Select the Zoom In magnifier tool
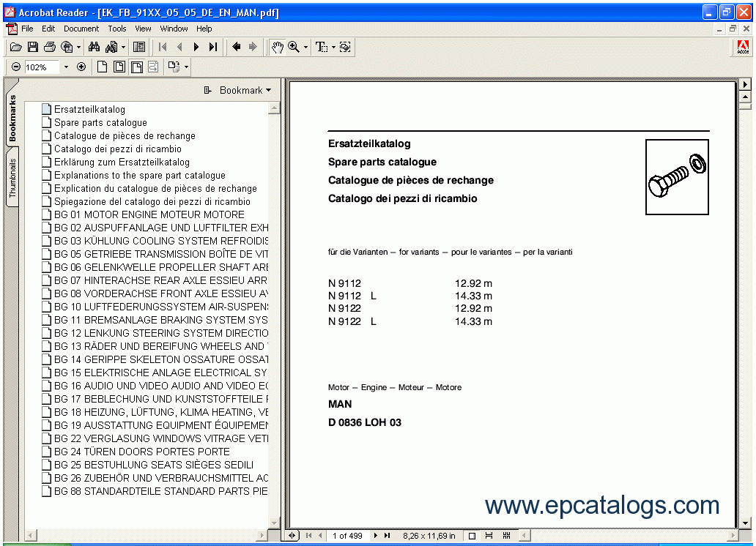This screenshot has width=756, height=546. pyautogui.click(x=294, y=48)
